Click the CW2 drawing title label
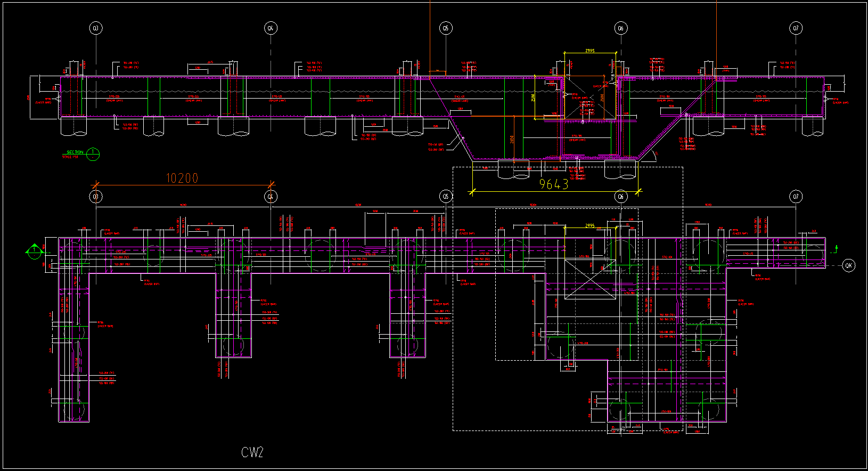The height and width of the screenshot is (471, 868). pos(252,452)
